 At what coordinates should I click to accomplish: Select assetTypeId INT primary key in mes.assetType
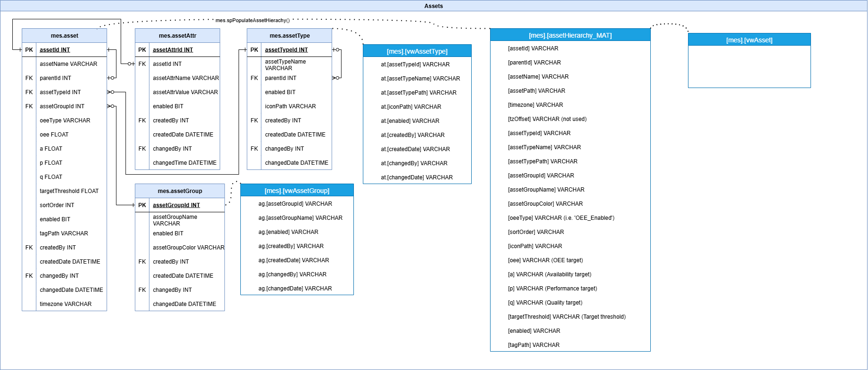pyautogui.click(x=290, y=50)
